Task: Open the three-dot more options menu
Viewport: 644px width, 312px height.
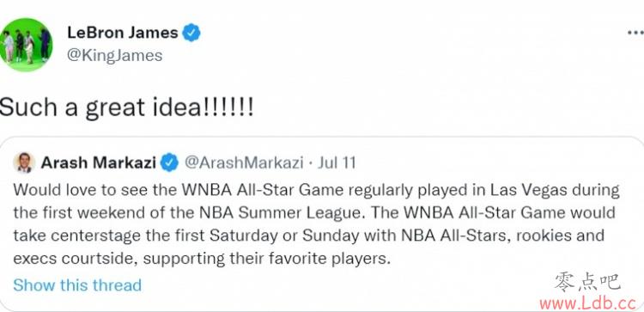Action: (636, 33)
